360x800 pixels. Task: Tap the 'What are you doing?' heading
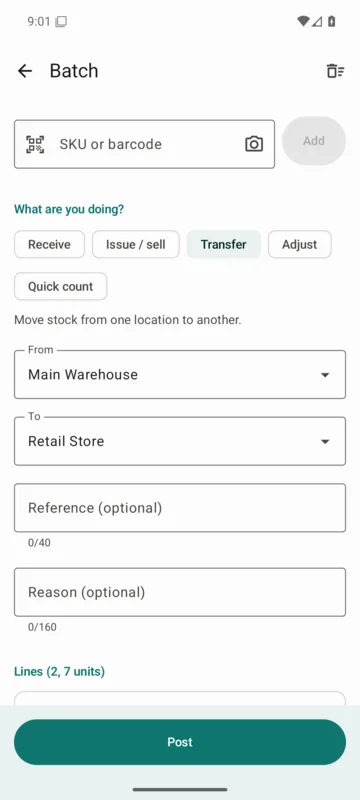[x=69, y=209]
